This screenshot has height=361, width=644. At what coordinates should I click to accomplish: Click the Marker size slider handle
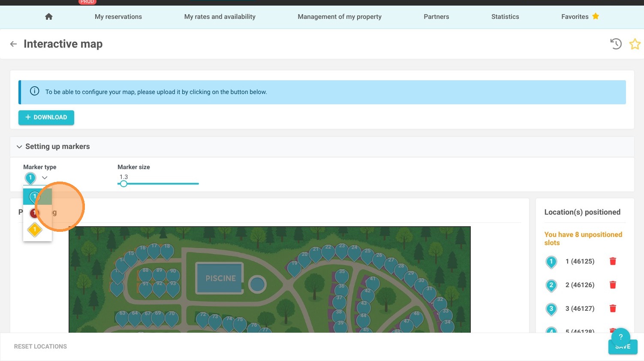pyautogui.click(x=123, y=184)
